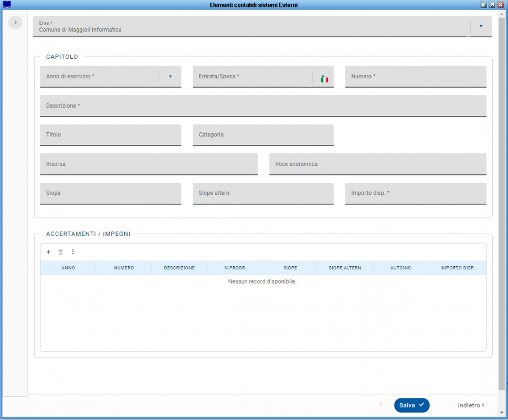The height and width of the screenshot is (420, 508).
Task: Click the delete trash icon beside Salva
Action: 381,405
